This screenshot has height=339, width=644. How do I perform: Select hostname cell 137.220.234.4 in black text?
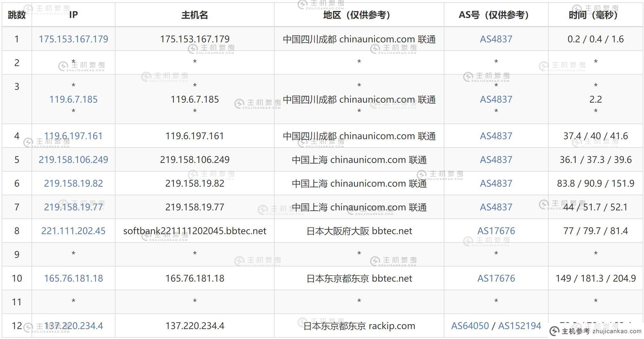(x=194, y=326)
